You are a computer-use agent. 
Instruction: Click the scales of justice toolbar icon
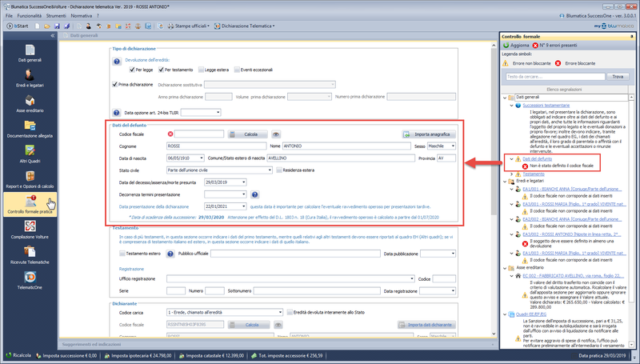pos(138,26)
